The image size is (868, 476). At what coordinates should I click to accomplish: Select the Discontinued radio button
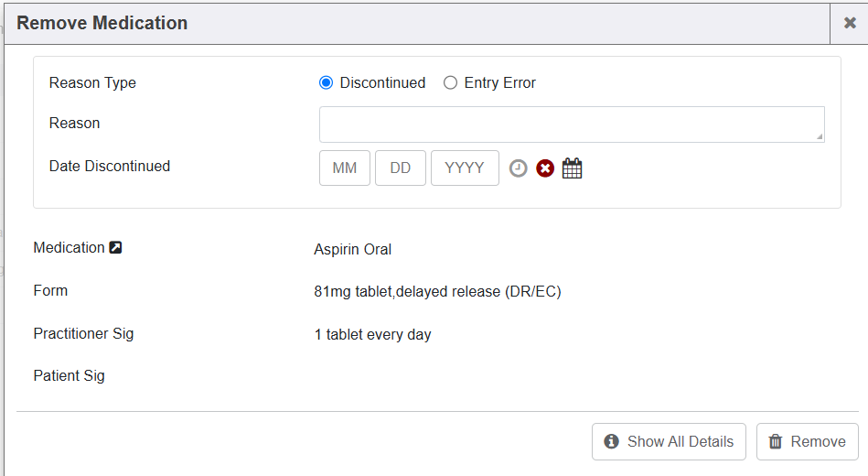327,82
